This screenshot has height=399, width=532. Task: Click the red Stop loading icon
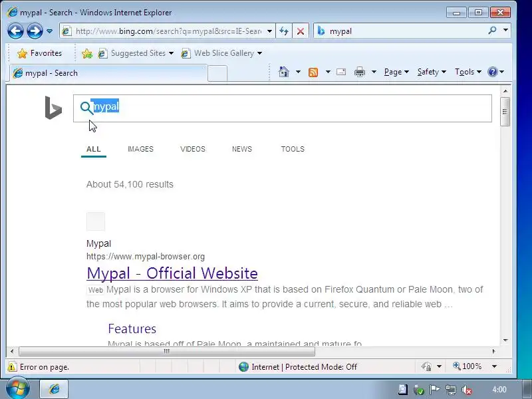pos(301,31)
